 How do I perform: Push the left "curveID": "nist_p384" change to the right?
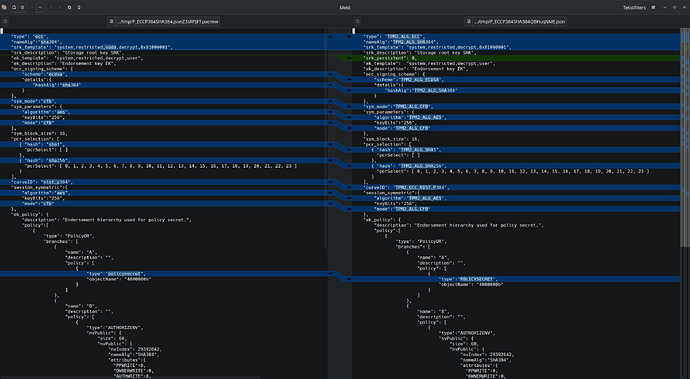point(330,182)
